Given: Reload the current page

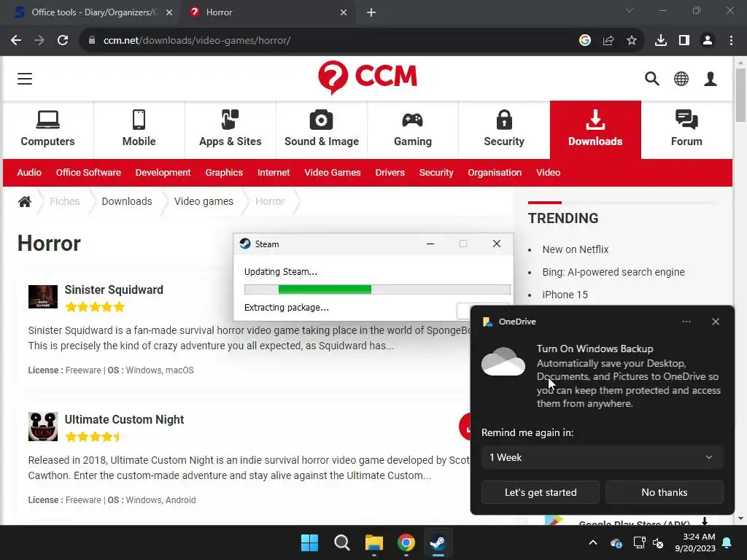Looking at the screenshot, I should pos(63,41).
